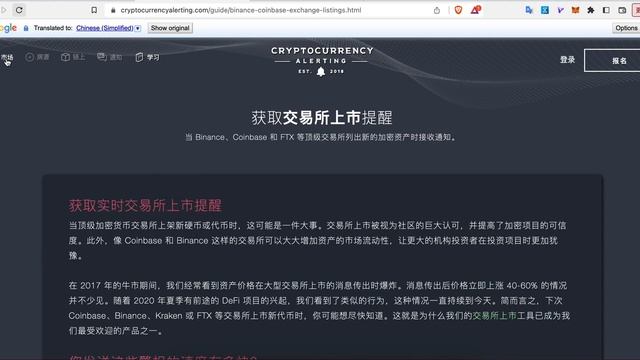This screenshot has width=640, height=360.
Task: Click the 获取交易所上市提醒 page title
Action: (322, 118)
